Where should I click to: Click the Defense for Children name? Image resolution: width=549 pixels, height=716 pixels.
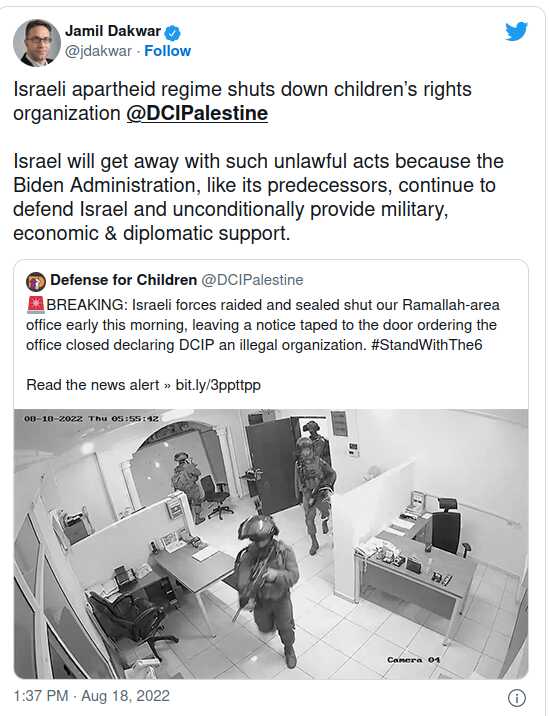pyautogui.click(x=123, y=279)
